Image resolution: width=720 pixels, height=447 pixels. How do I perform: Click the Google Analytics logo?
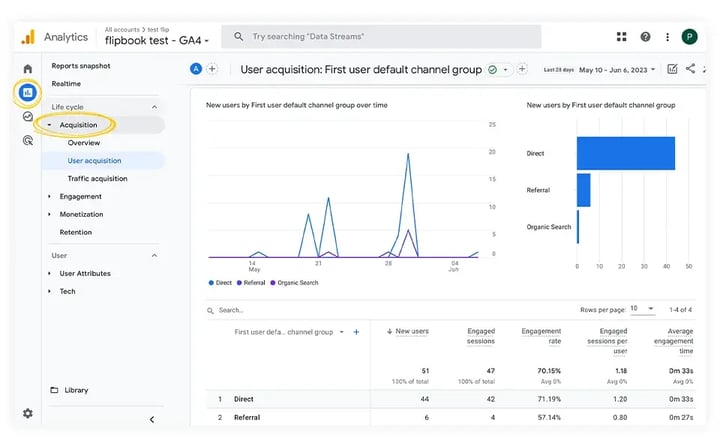point(28,37)
